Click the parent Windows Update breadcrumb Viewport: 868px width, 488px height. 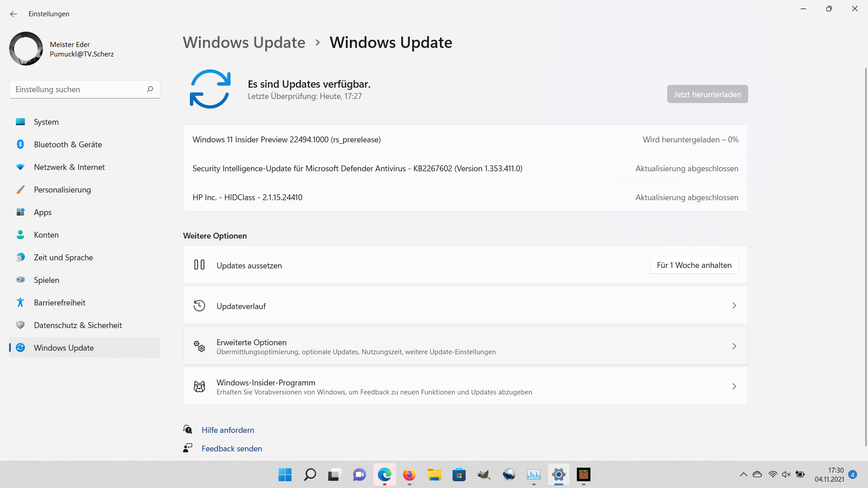pos(244,42)
